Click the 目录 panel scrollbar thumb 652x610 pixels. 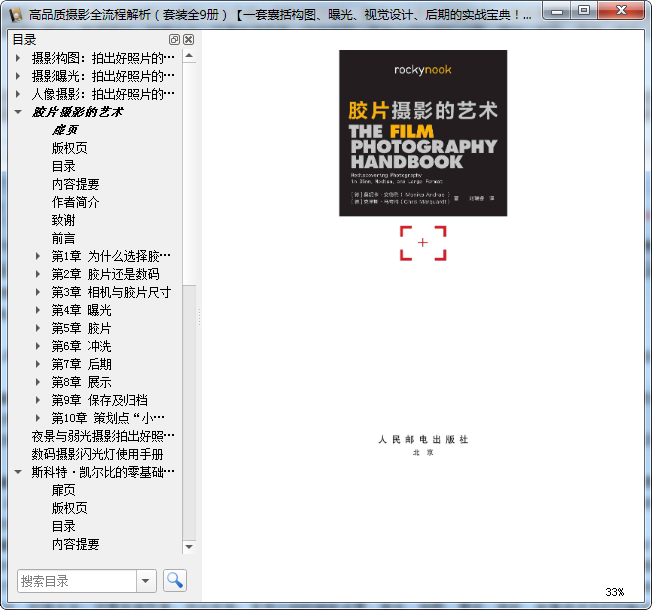(x=189, y=174)
